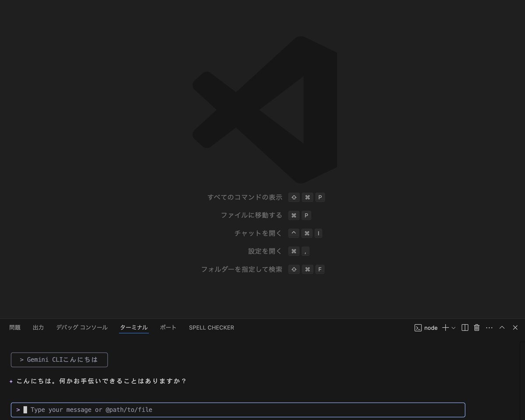The image size is (525, 420).
Task: Click the 'ファイルに移動する' shortcut label
Action: (x=252, y=215)
